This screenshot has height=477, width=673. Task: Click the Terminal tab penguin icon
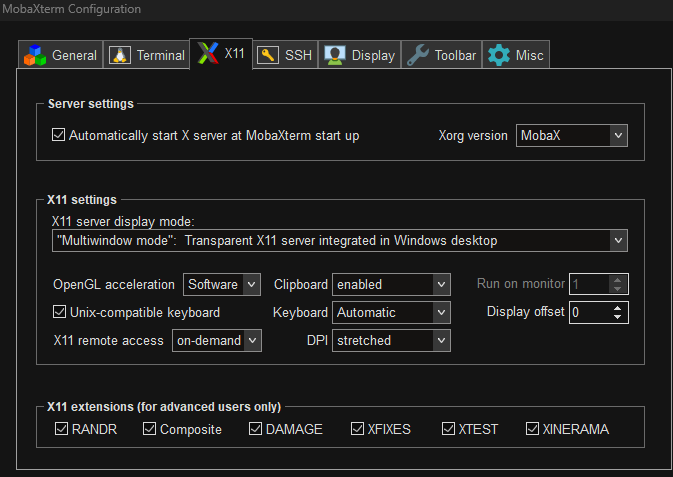pos(120,55)
